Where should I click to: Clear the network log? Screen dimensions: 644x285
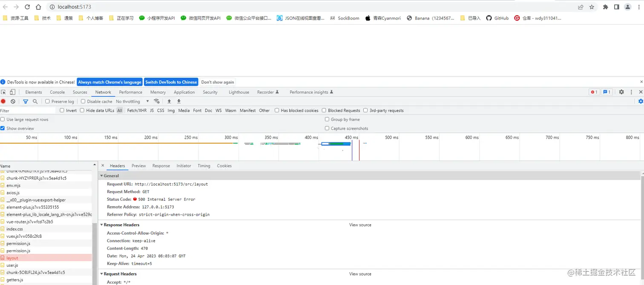click(x=13, y=101)
